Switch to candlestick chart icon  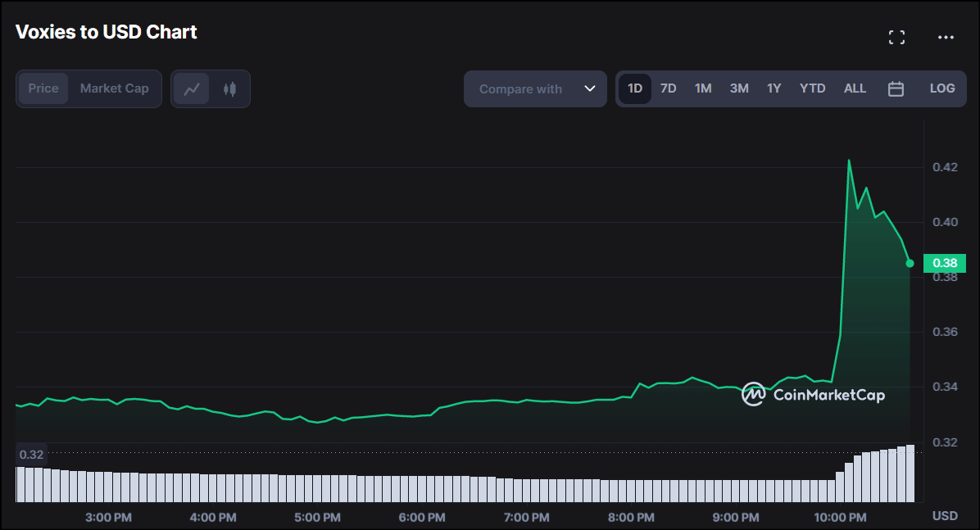229,88
